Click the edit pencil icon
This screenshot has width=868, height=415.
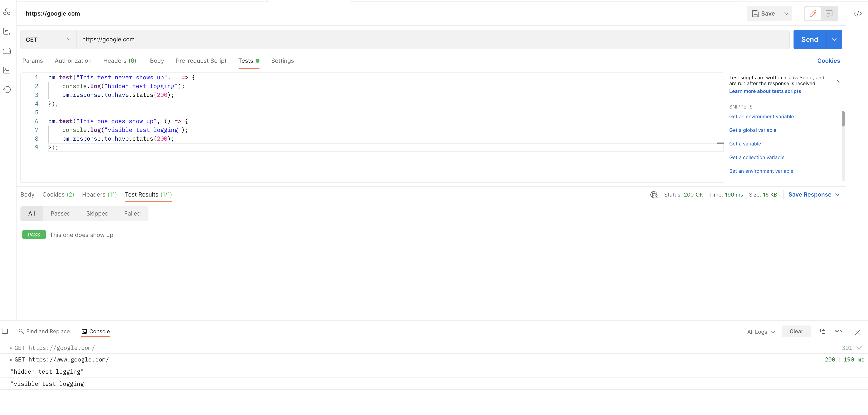[x=813, y=14]
